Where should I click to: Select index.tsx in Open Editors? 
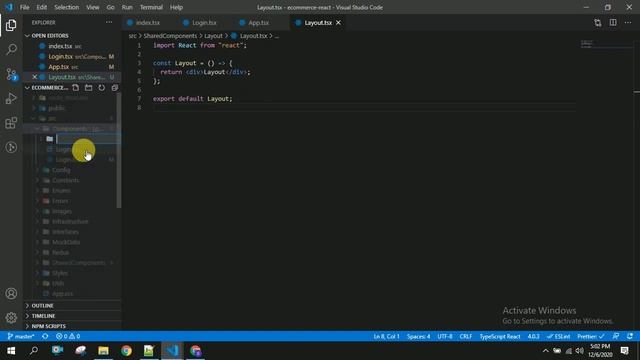coord(72,46)
